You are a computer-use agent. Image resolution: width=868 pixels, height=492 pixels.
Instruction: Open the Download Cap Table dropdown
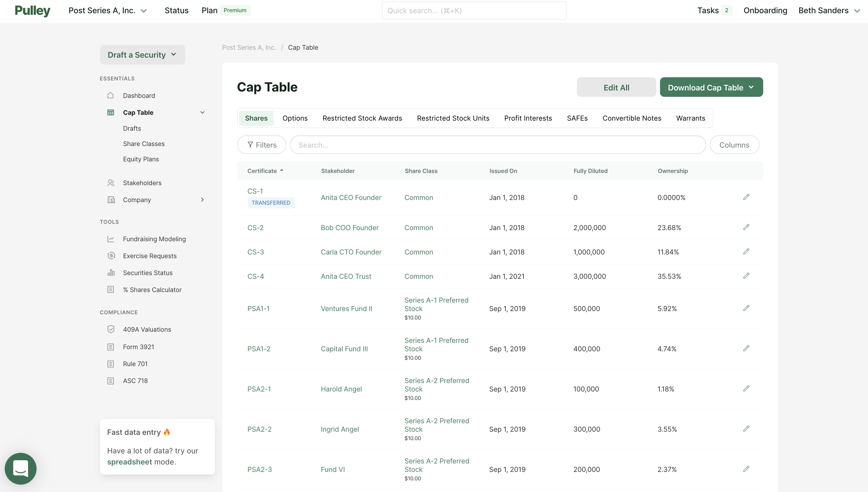click(x=711, y=87)
